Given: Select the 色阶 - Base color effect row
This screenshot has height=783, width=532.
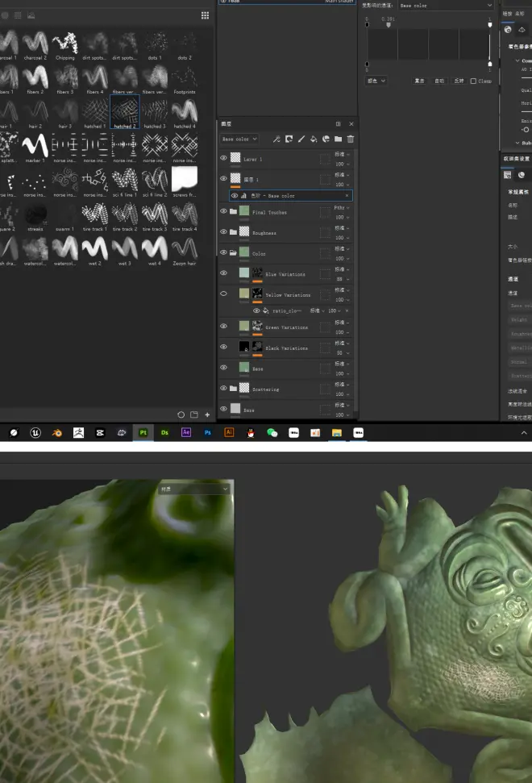Looking at the screenshot, I should tap(290, 196).
